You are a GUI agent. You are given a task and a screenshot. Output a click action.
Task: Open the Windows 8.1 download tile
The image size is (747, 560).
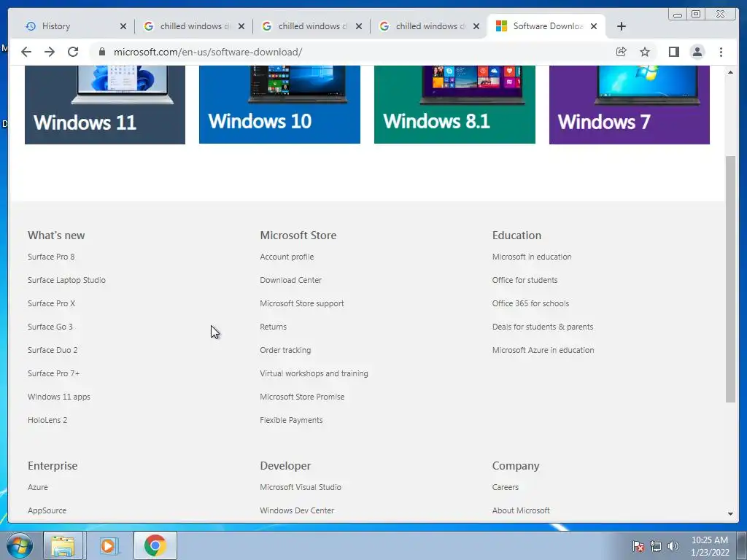[x=454, y=105]
